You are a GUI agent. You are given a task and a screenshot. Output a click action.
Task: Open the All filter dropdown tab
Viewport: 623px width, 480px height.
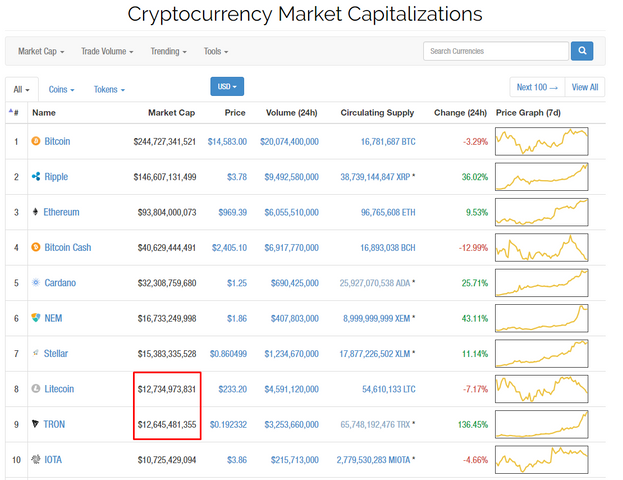[x=21, y=89]
